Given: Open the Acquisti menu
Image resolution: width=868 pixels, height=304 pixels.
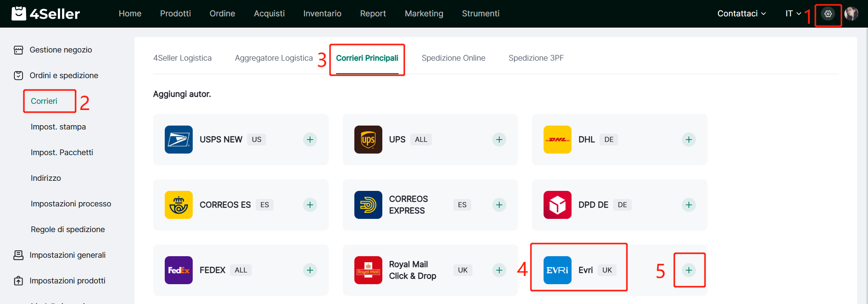Looking at the screenshot, I should 269,14.
